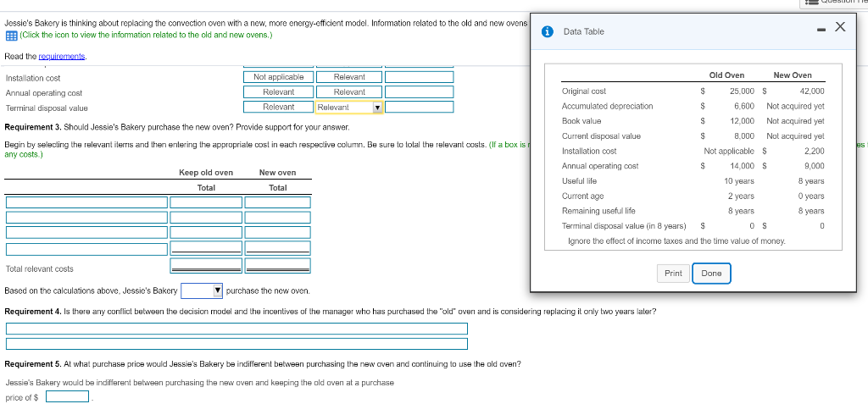Click the Annual operating cost first Relevant box
Viewport: 868px width, 415px height.
[278, 91]
